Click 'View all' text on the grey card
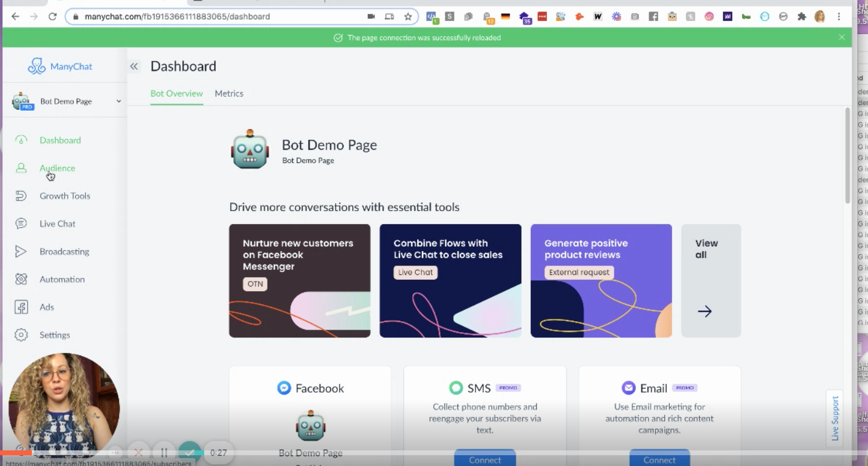This screenshot has width=868, height=466. (x=706, y=249)
